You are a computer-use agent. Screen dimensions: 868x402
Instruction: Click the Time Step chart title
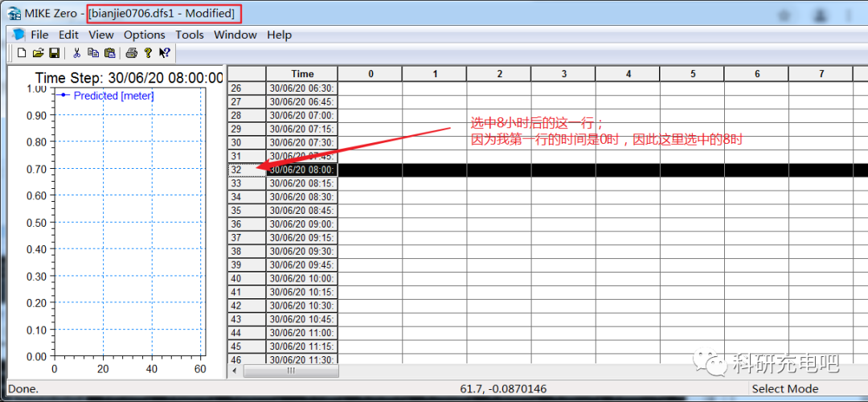pyautogui.click(x=129, y=77)
